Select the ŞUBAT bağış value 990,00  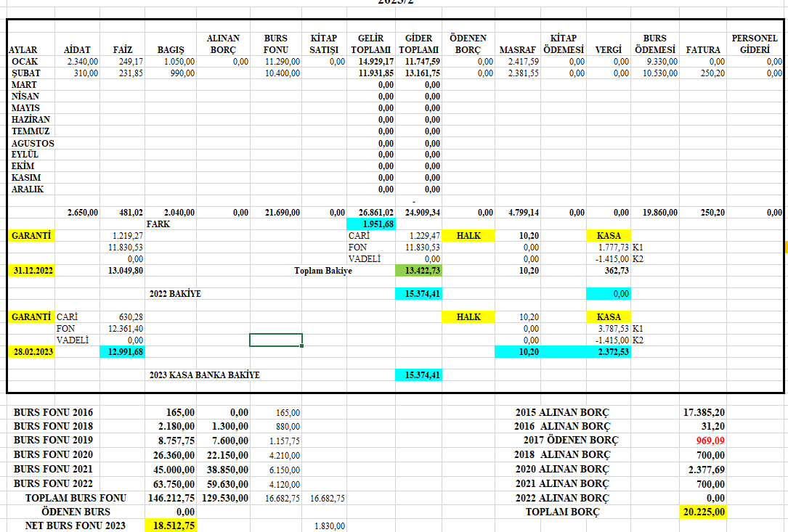pyautogui.click(x=182, y=73)
